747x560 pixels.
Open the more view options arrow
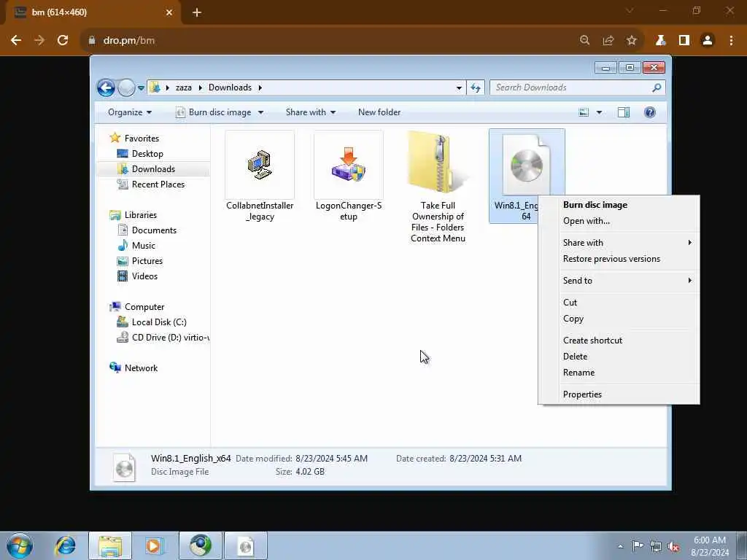coord(600,112)
